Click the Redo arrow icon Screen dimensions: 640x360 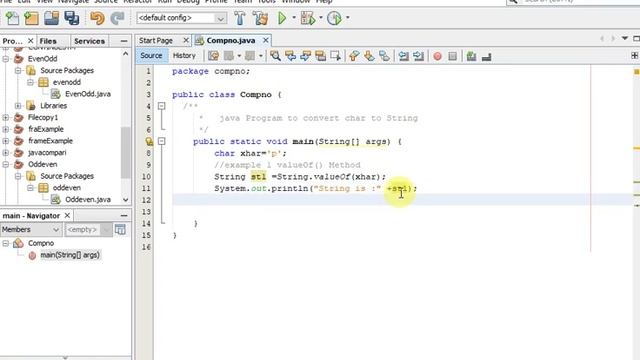[117, 18]
